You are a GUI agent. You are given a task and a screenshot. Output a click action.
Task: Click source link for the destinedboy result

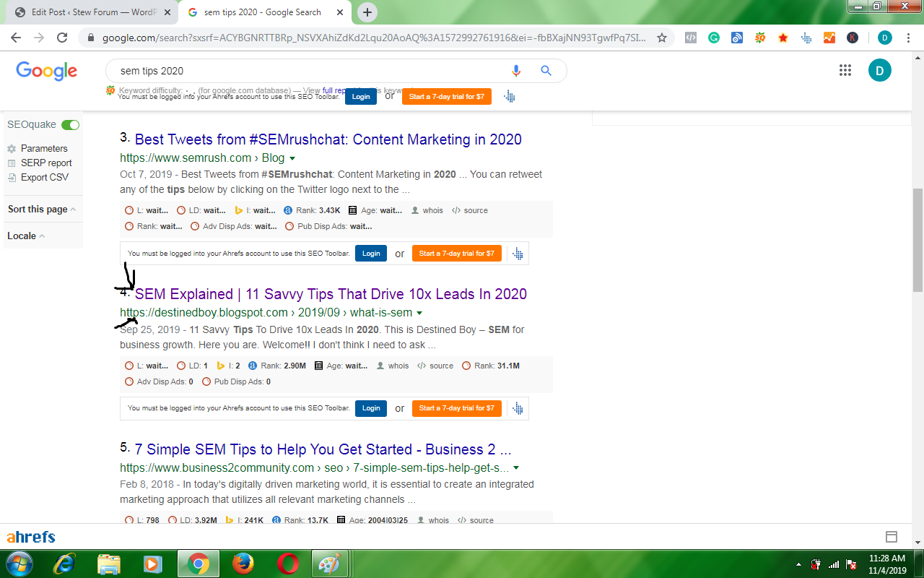tap(441, 366)
